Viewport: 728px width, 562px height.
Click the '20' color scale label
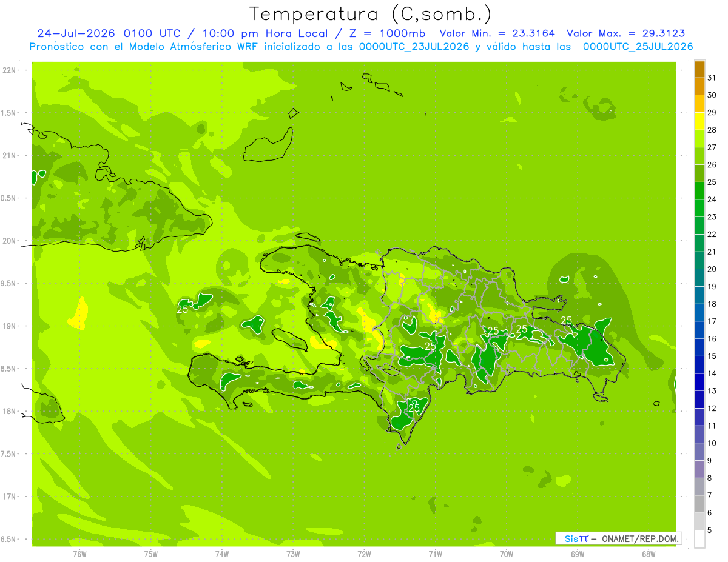click(x=712, y=269)
